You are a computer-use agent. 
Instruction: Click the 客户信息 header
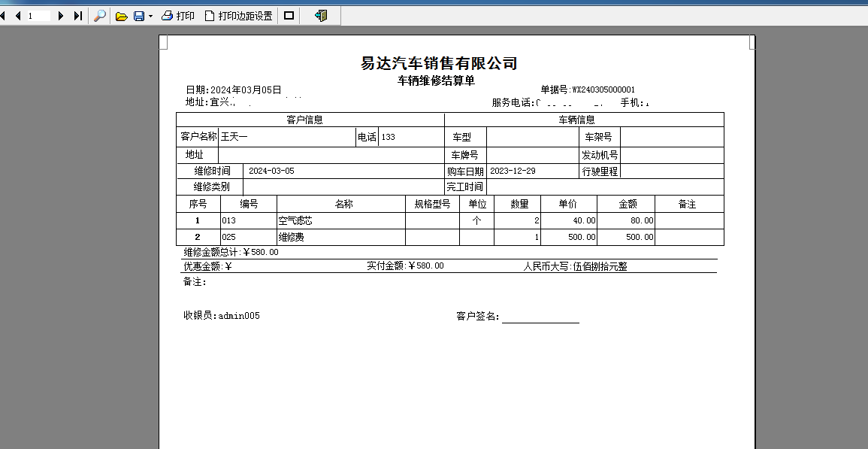(x=304, y=120)
